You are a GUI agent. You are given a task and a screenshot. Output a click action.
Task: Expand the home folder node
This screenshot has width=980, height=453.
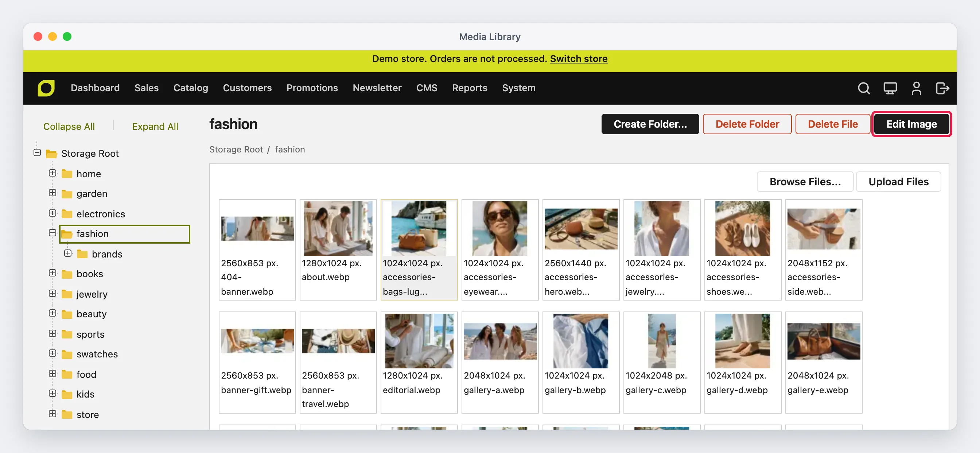pos(52,173)
